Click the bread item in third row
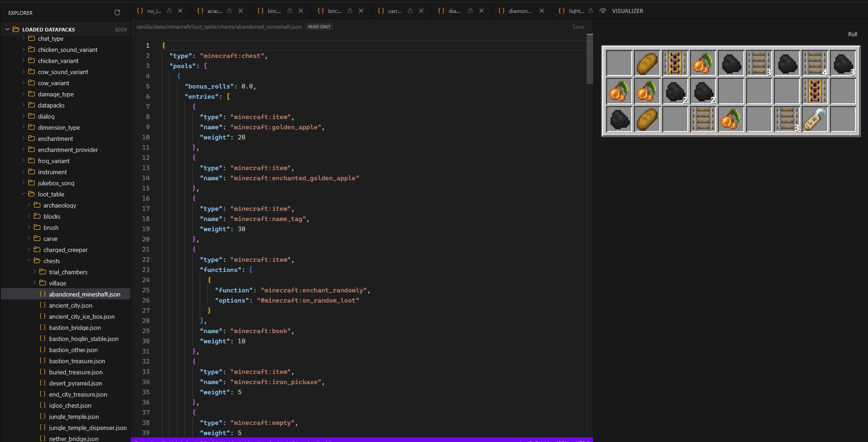The height and width of the screenshot is (442, 868). coord(647,119)
